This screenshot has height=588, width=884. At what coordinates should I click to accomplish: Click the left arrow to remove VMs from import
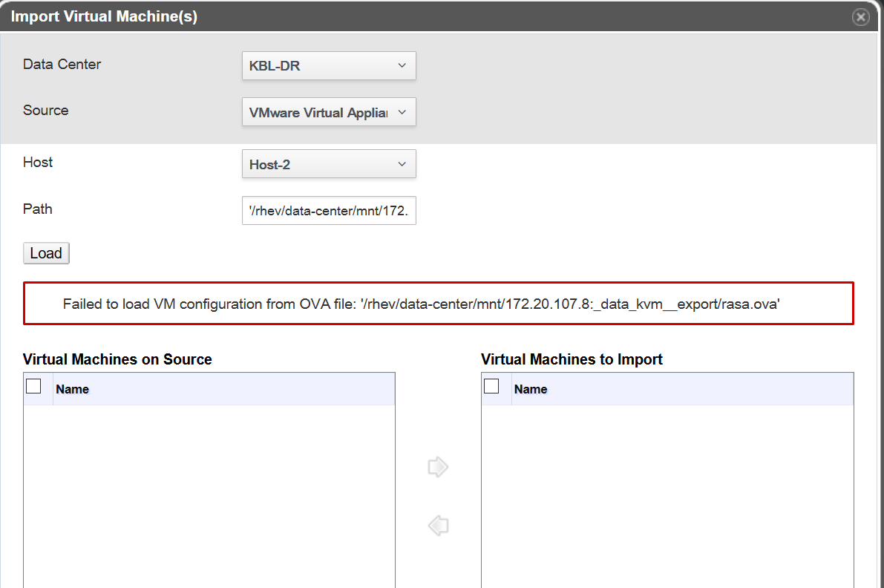coord(438,526)
